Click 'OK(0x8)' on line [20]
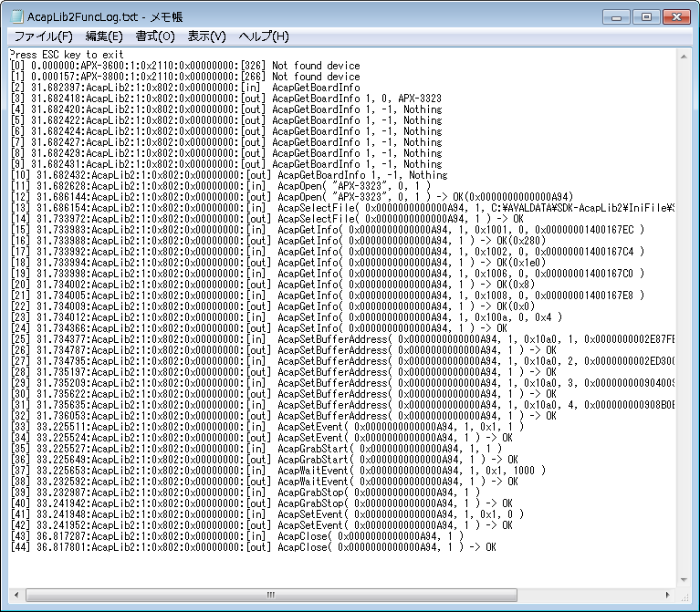 516,285
